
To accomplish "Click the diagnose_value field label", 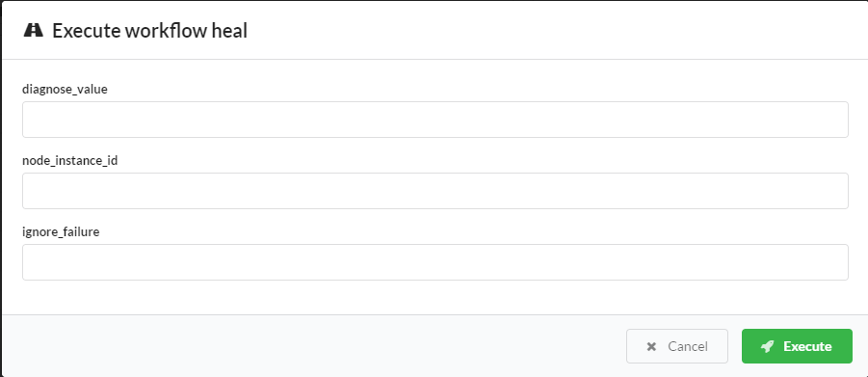I will tap(65, 90).
